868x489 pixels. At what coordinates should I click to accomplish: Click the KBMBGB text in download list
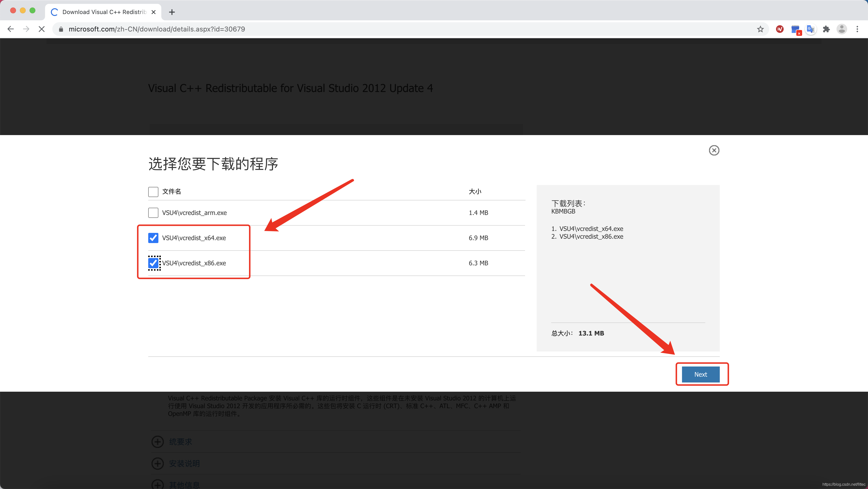pos(563,212)
